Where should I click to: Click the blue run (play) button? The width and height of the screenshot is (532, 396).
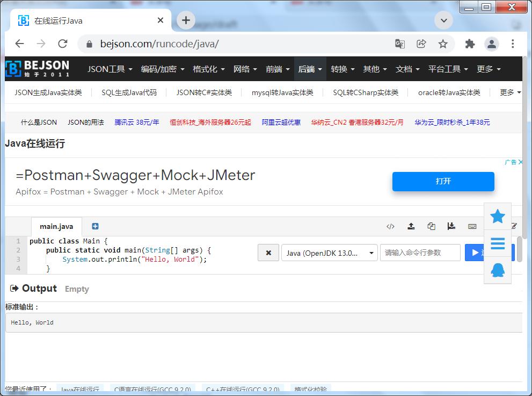point(475,253)
